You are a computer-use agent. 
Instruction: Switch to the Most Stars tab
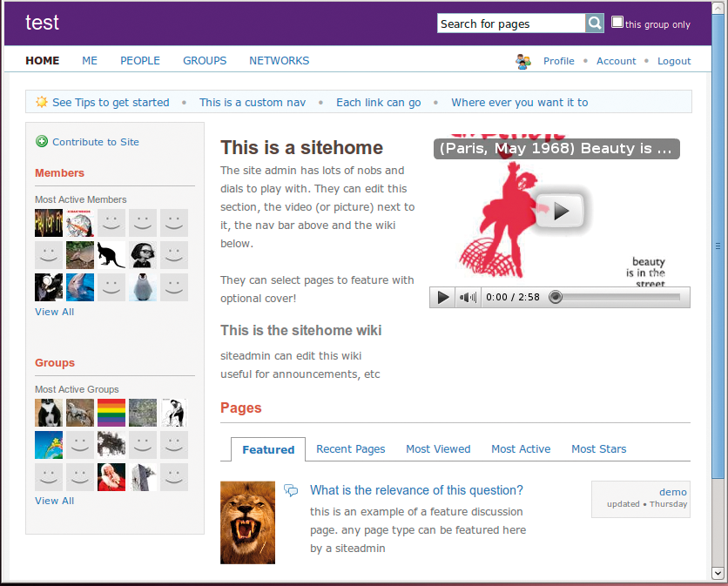coord(599,449)
